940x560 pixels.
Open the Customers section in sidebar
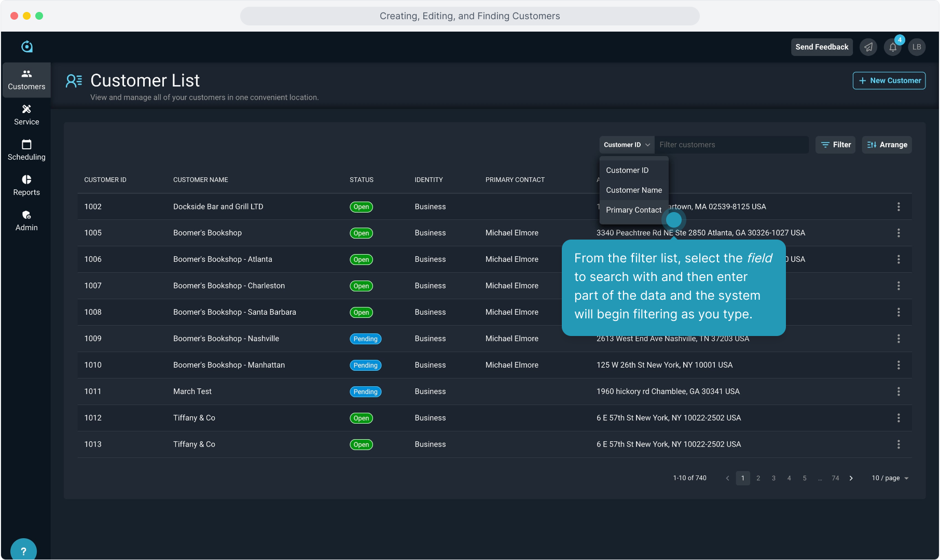(x=26, y=80)
